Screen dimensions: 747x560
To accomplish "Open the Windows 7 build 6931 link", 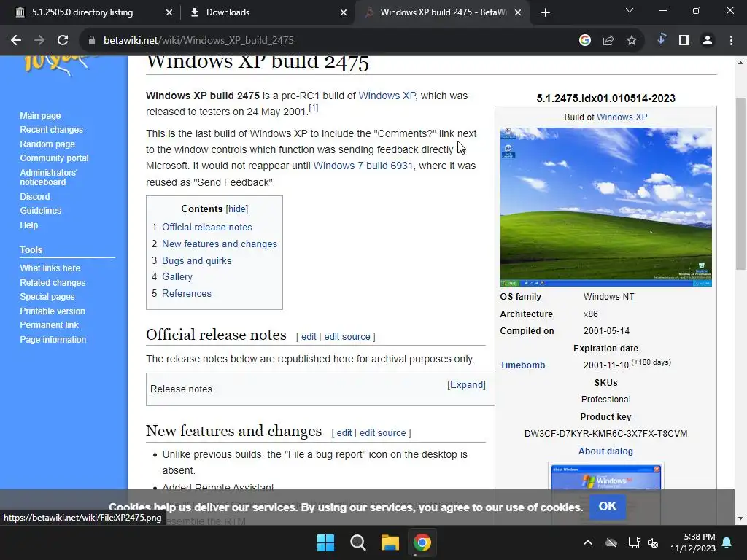I will tap(363, 166).
